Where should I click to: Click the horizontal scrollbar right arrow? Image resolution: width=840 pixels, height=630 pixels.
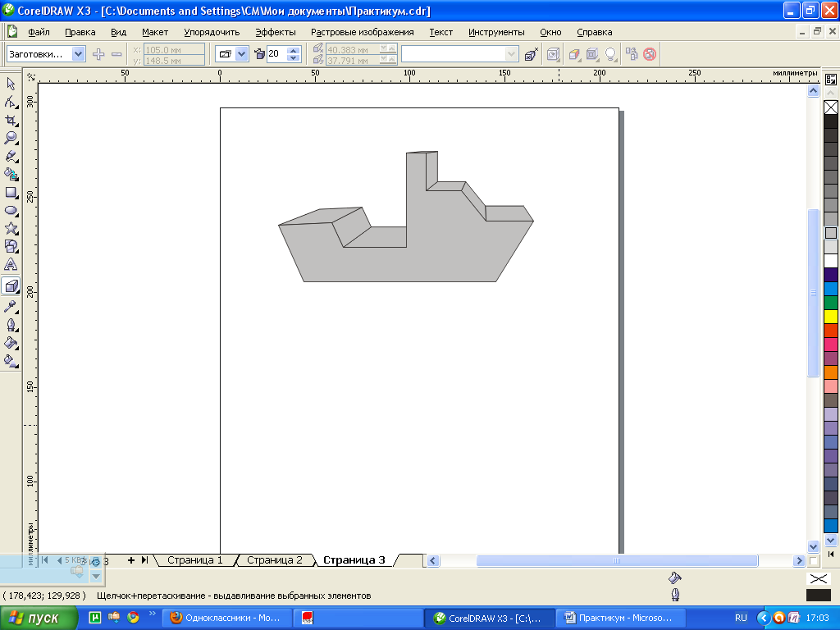tap(799, 561)
